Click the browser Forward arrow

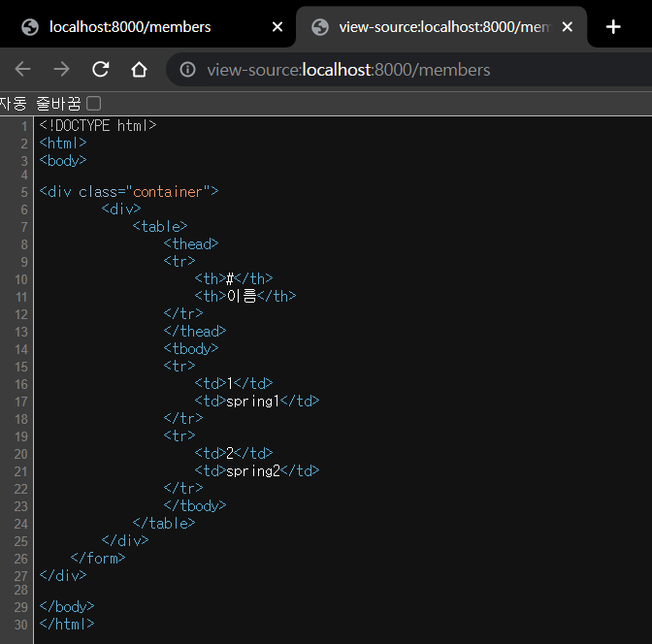pyautogui.click(x=61, y=69)
